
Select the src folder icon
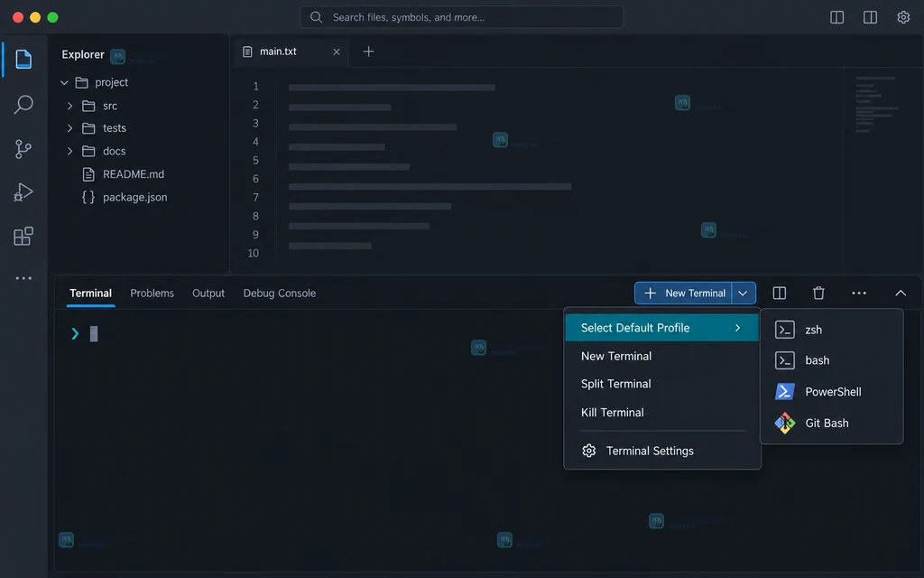(x=88, y=107)
